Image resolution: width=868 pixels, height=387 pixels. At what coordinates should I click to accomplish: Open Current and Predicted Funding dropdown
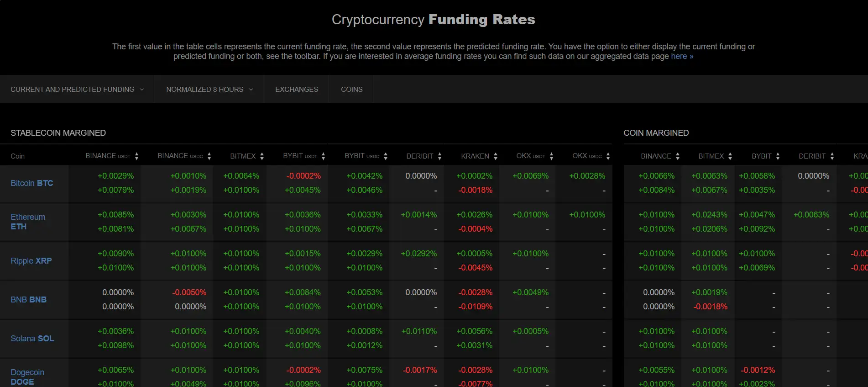[x=77, y=90]
